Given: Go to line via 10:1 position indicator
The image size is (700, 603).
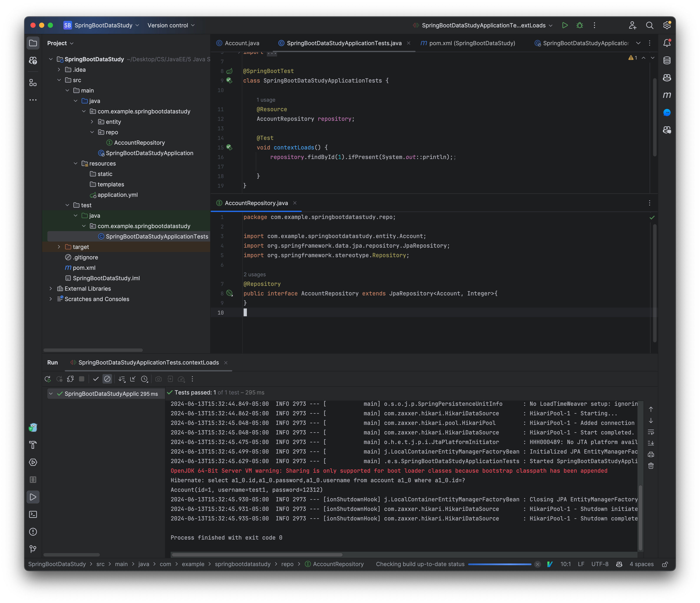Looking at the screenshot, I should click(x=566, y=564).
